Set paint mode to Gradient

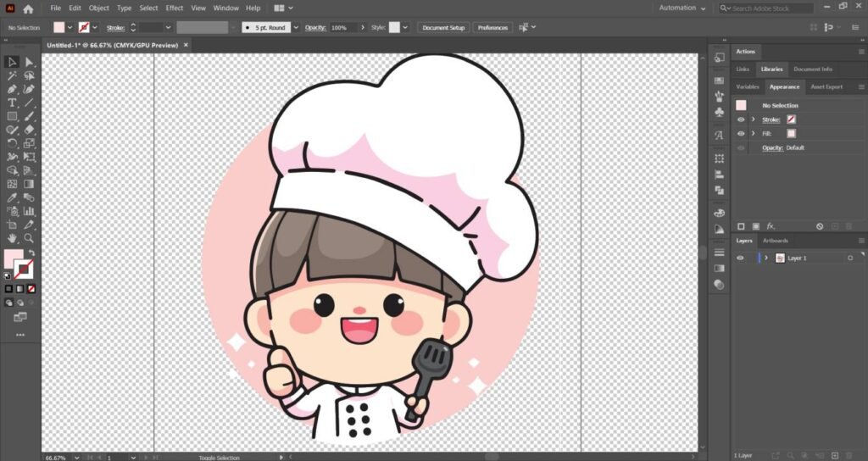point(20,289)
